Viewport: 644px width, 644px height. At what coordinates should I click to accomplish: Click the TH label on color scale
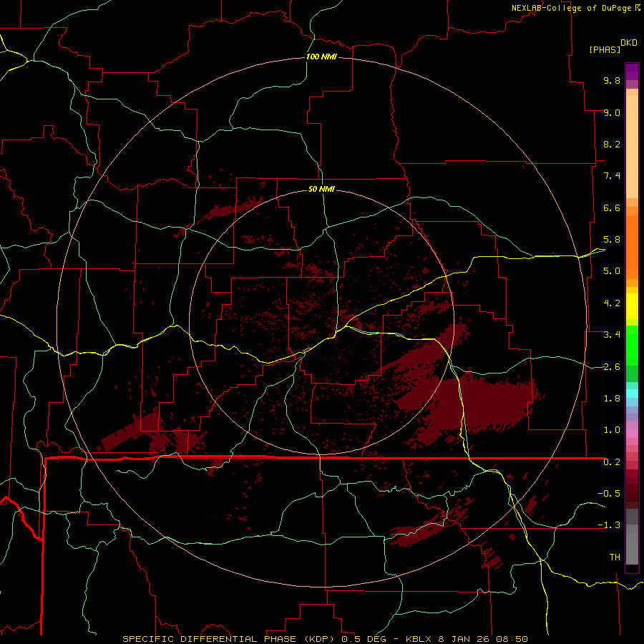pyautogui.click(x=615, y=557)
